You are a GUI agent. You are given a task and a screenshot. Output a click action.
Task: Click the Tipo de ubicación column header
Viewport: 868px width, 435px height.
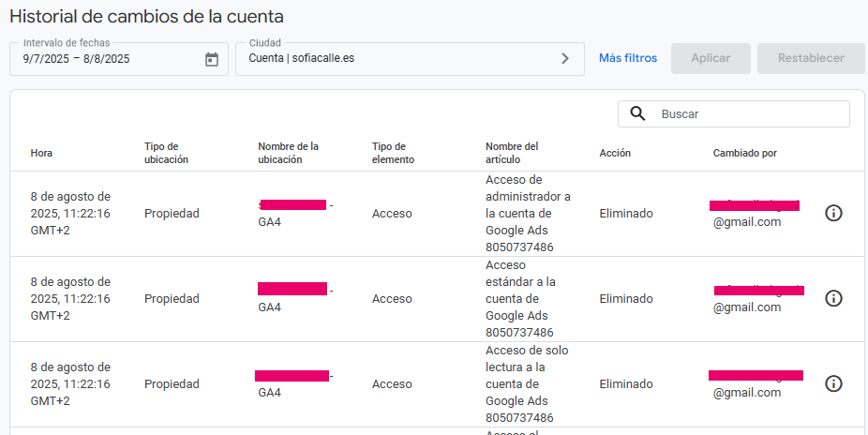tap(166, 153)
